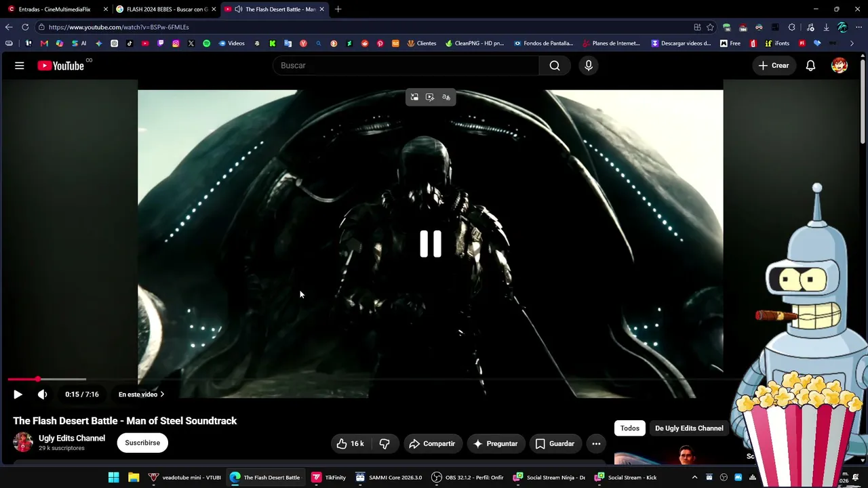This screenshot has height=488, width=868.
Task: Open X (Twitter) bookmark in bookmarks bar
Action: (x=191, y=43)
